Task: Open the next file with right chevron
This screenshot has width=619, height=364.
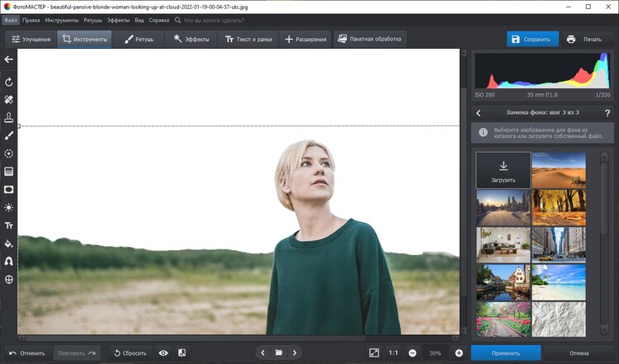Action: [295, 353]
